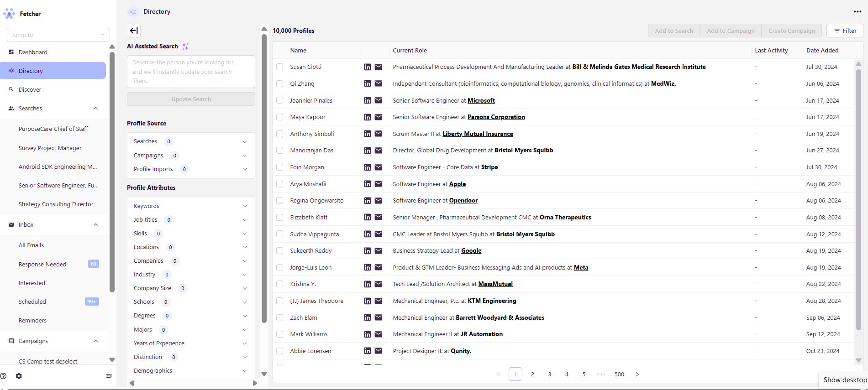The image size is (868, 390).
Task: Open the three-dot more options menu
Action: (857, 12)
